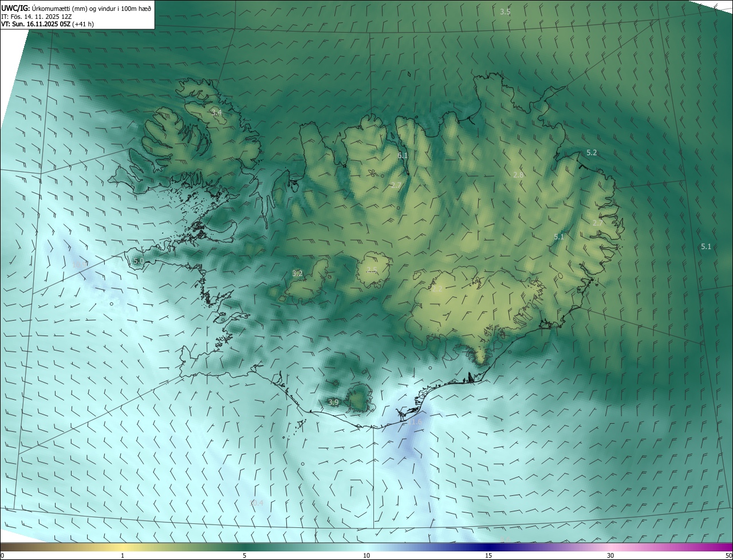Click the 2.5 label on the central glacier
The width and height of the screenshot is (733, 560).
(372, 270)
